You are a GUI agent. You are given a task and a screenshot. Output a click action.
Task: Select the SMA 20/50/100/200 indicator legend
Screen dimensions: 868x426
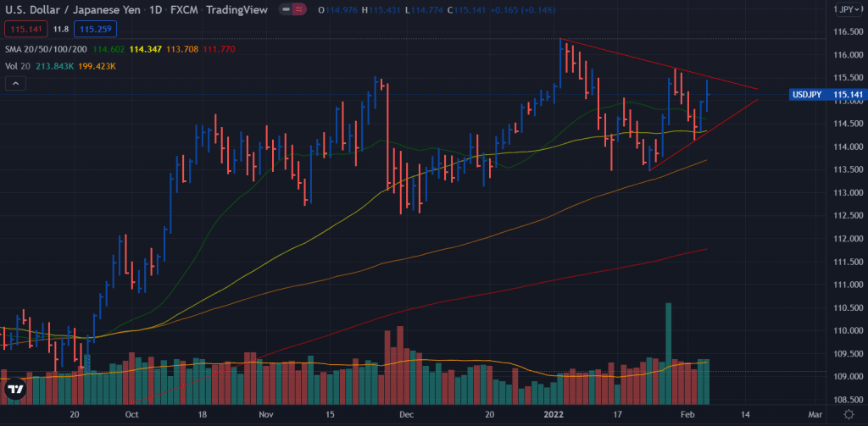coord(46,49)
